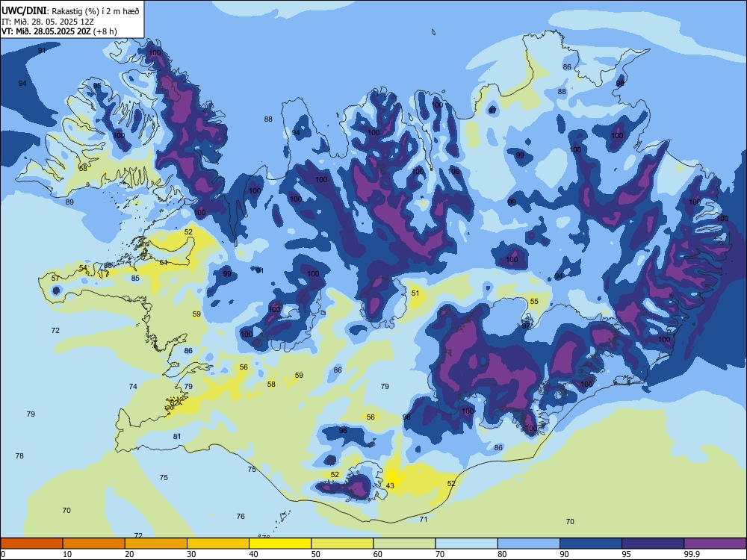The height and width of the screenshot is (560, 747).
Task: Click the humidity value 43 on the map
Action: pyautogui.click(x=390, y=486)
